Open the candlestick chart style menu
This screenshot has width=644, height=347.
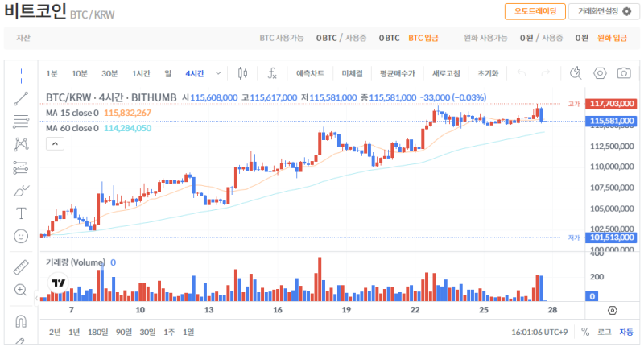coord(243,73)
